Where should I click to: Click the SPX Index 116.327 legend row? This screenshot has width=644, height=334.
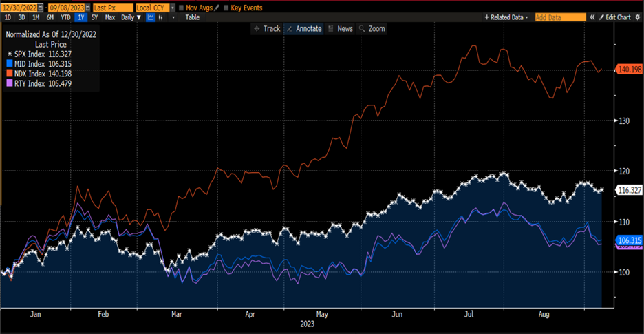point(39,54)
